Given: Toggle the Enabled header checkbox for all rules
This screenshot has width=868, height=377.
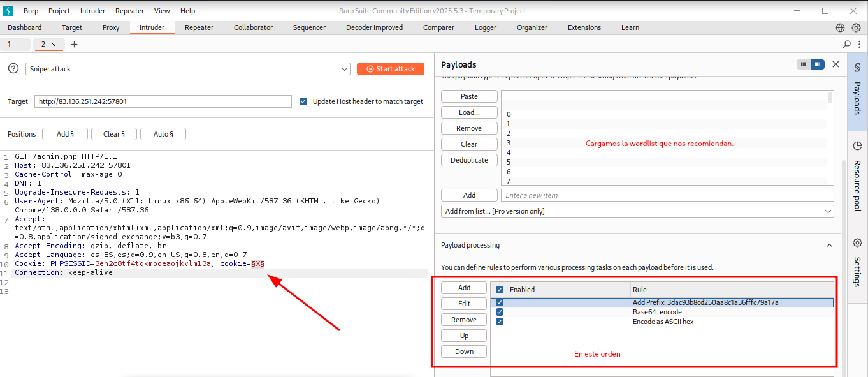Looking at the screenshot, I should point(500,289).
